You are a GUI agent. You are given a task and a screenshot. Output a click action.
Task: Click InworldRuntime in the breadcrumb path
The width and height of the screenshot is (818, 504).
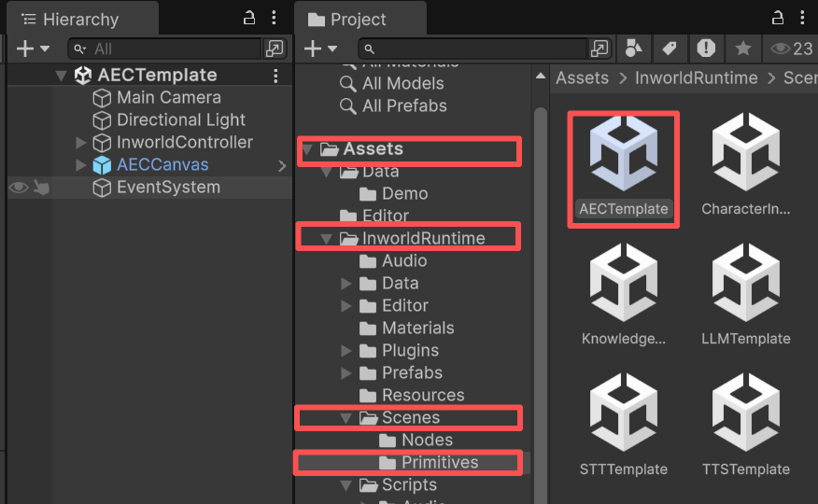coord(696,78)
